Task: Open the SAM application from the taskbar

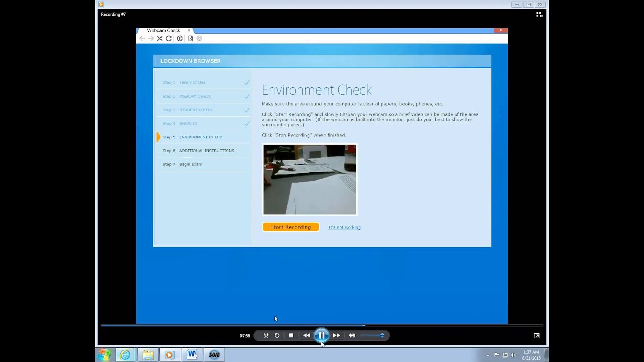Action: 214,355
